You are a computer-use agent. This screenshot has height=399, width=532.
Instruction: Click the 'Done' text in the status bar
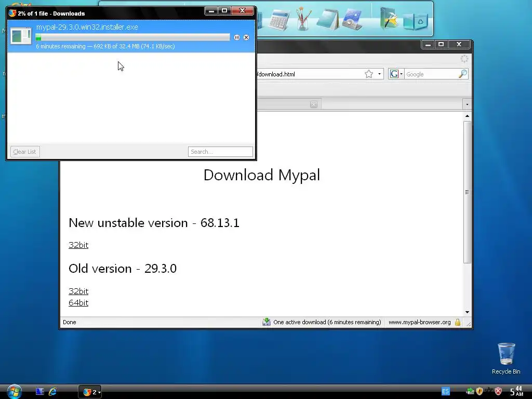click(70, 322)
